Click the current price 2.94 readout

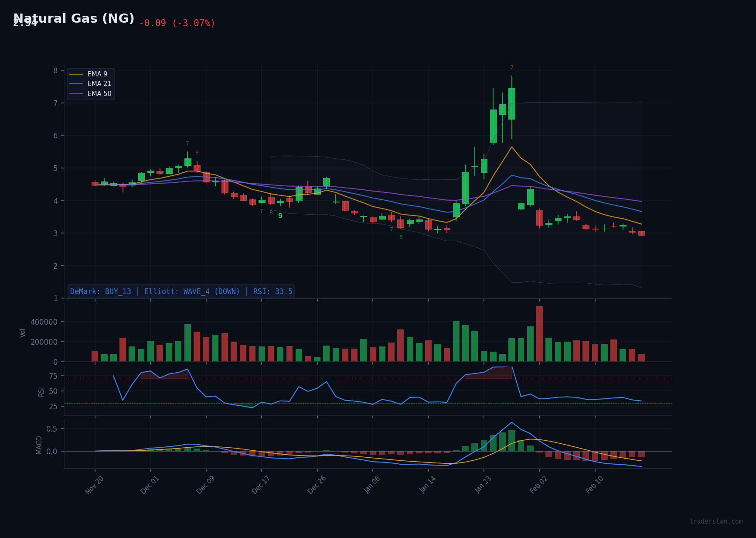[25, 24]
